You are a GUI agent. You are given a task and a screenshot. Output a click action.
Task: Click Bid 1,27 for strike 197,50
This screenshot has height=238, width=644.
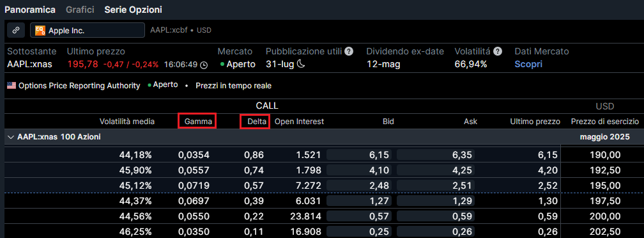click(359, 201)
